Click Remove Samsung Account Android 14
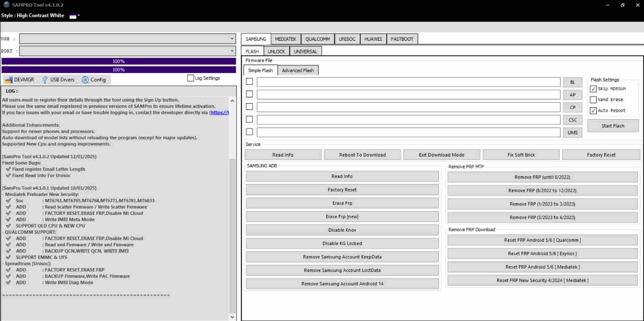644x321 pixels. (342, 284)
